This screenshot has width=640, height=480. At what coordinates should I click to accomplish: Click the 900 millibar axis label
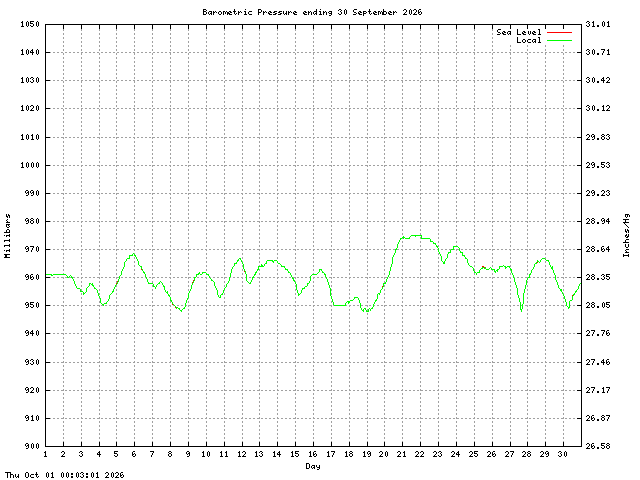(x=32, y=446)
